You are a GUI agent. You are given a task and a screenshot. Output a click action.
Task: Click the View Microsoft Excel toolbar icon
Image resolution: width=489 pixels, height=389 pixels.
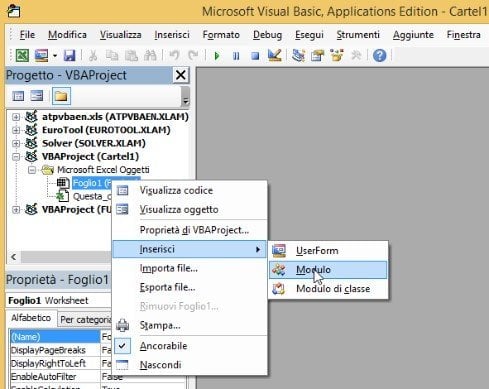click(x=22, y=55)
